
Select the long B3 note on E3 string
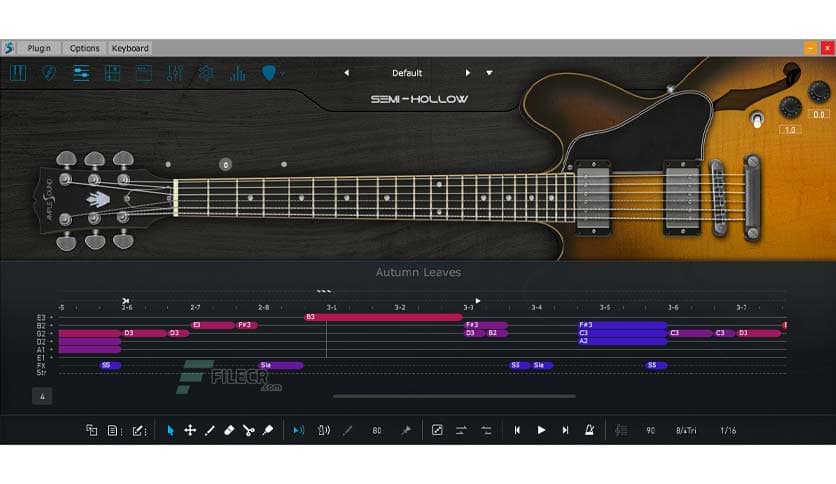pyautogui.click(x=383, y=317)
